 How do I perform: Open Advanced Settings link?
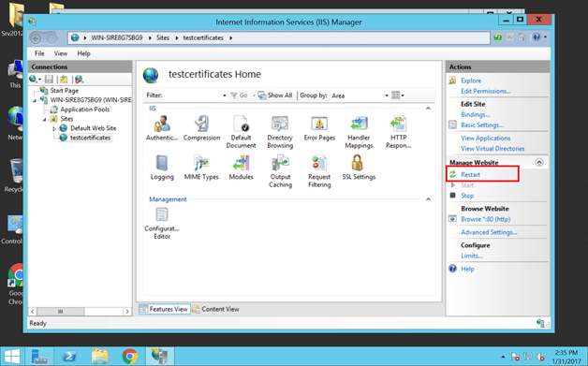click(489, 232)
